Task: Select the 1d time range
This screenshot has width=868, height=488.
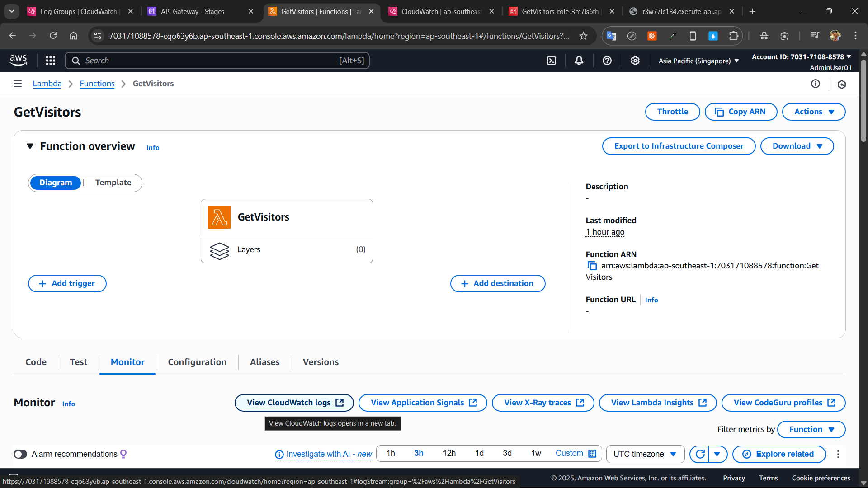Action: [479, 453]
